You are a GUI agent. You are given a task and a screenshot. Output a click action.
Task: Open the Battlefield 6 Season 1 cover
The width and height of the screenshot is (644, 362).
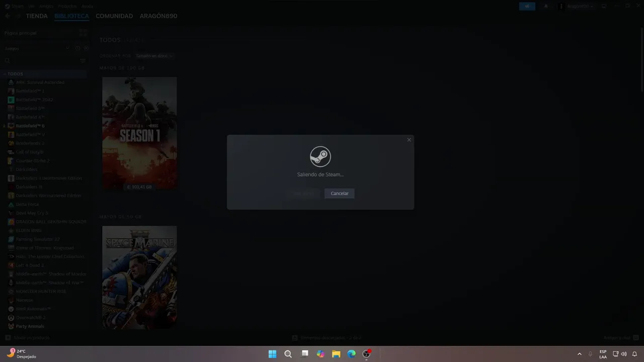139,133
